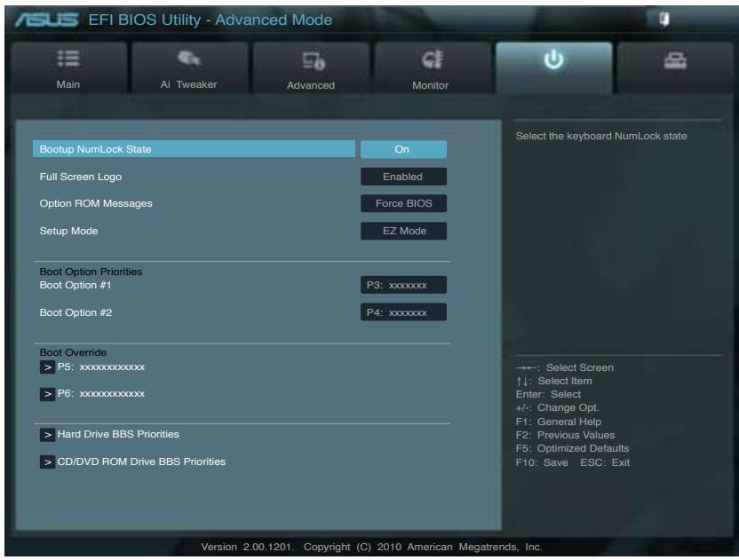This screenshot has width=739, height=560.
Task: Click the arrow beside P6 boot override
Action: (x=47, y=394)
